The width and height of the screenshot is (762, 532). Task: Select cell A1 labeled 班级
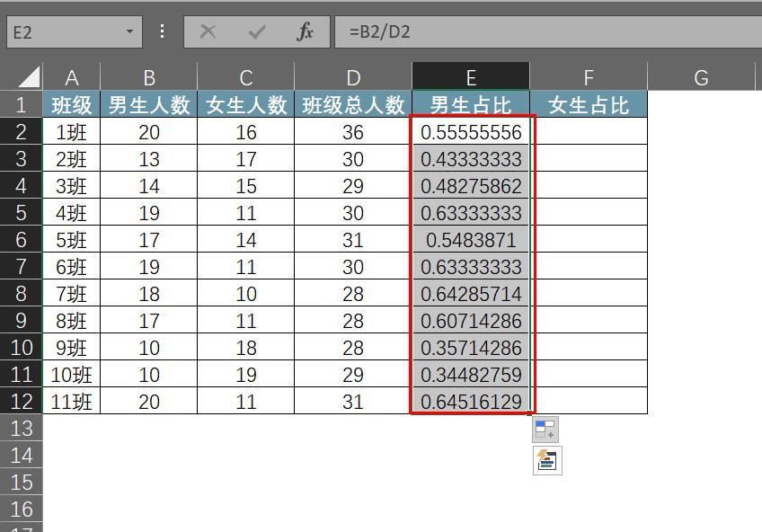click(x=72, y=103)
